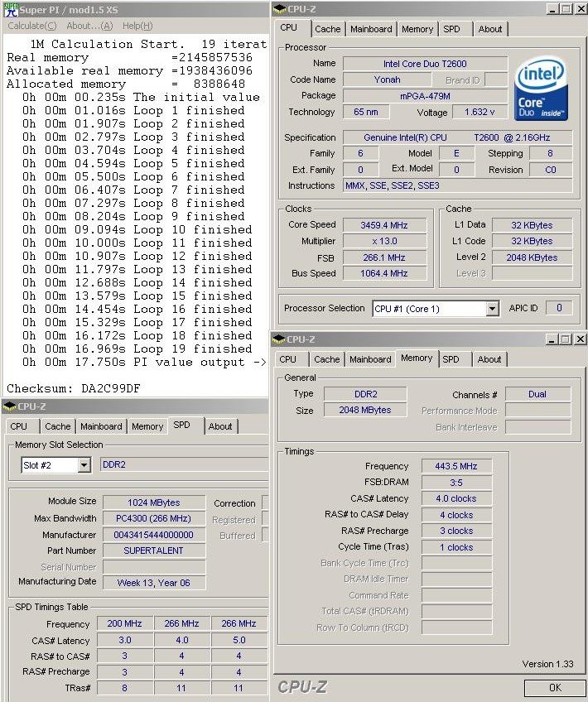This screenshot has width=588, height=702.
Task: Click the Voltage value 1.632 v
Action: (480, 112)
